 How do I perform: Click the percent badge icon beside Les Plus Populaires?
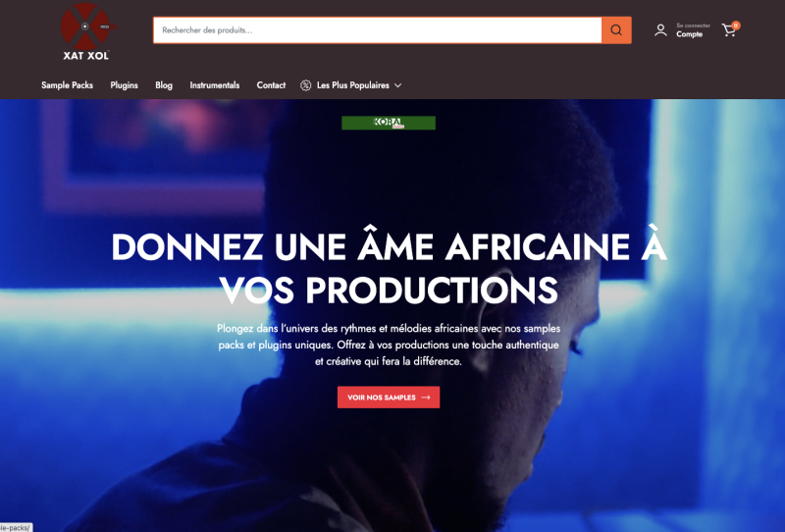(x=305, y=85)
